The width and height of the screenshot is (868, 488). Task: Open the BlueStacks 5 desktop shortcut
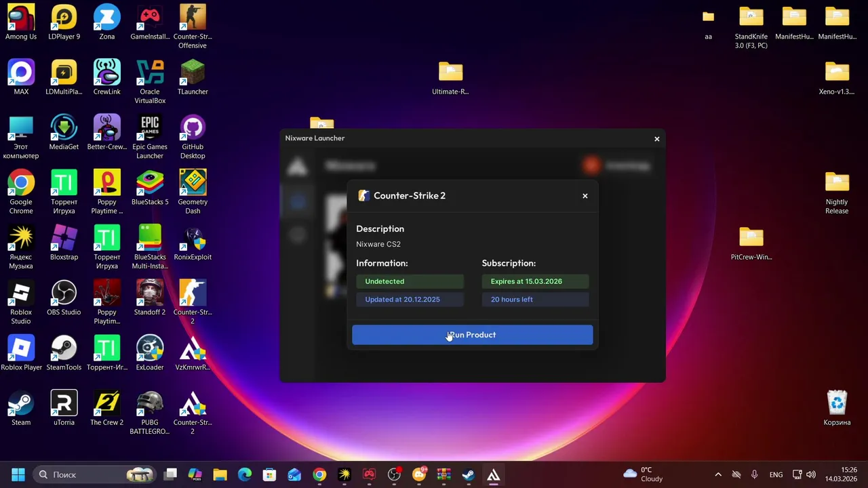[150, 188]
